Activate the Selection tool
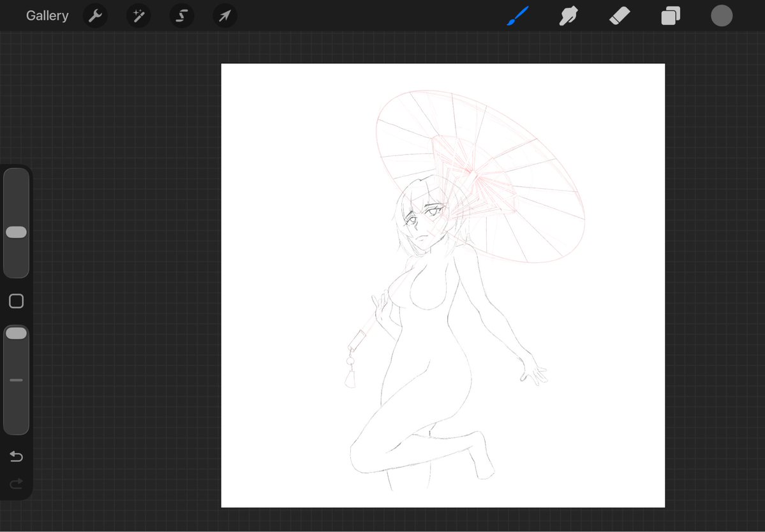 click(x=181, y=15)
